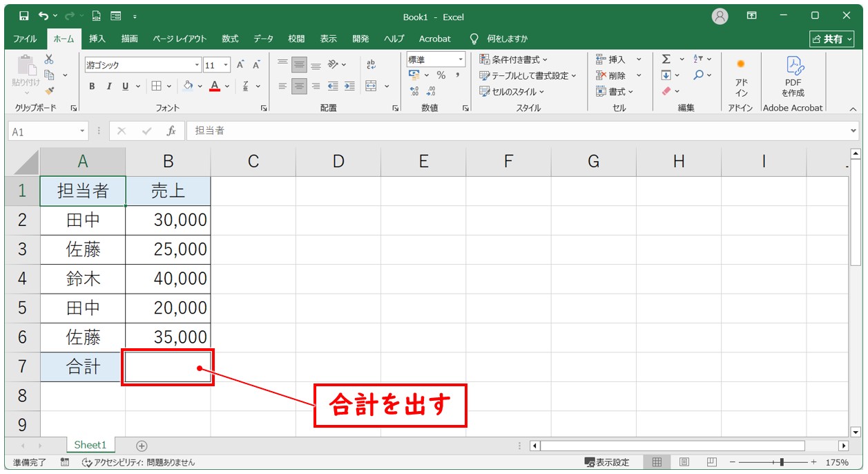Open the number format dropdown 標準

coord(436,59)
